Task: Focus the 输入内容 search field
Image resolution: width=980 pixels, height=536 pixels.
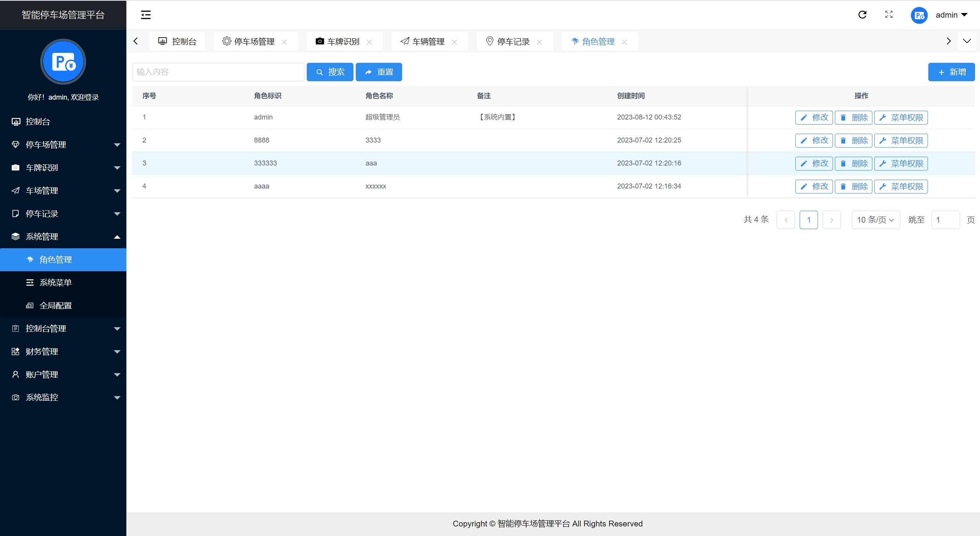Action: [x=218, y=72]
